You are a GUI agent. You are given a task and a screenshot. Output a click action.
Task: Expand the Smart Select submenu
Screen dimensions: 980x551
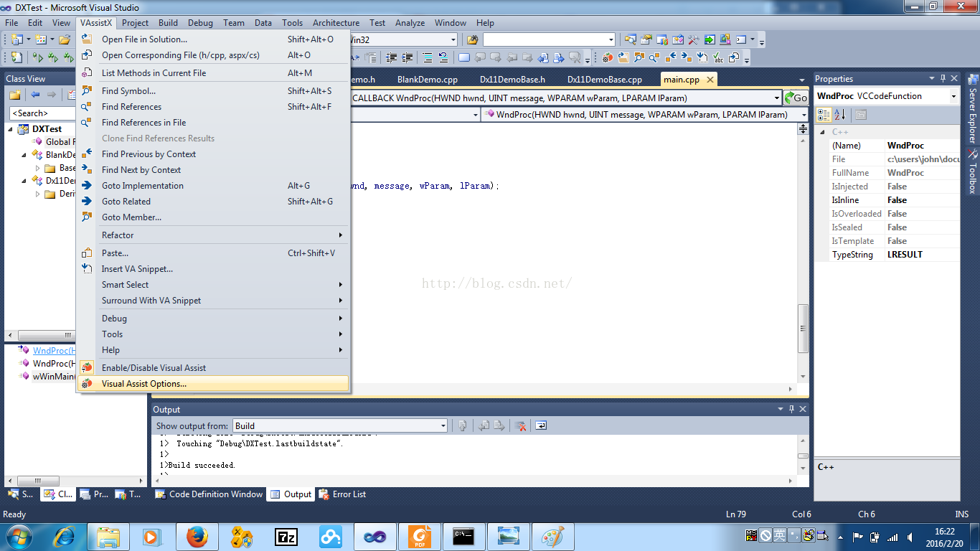(213, 284)
